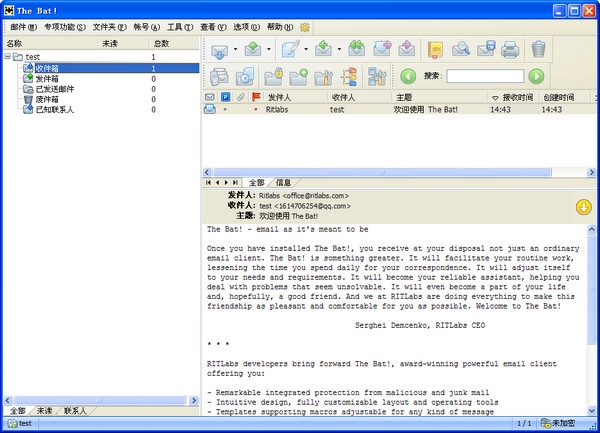
Task: Toggle the attachment paperclip column header
Action: point(241,97)
